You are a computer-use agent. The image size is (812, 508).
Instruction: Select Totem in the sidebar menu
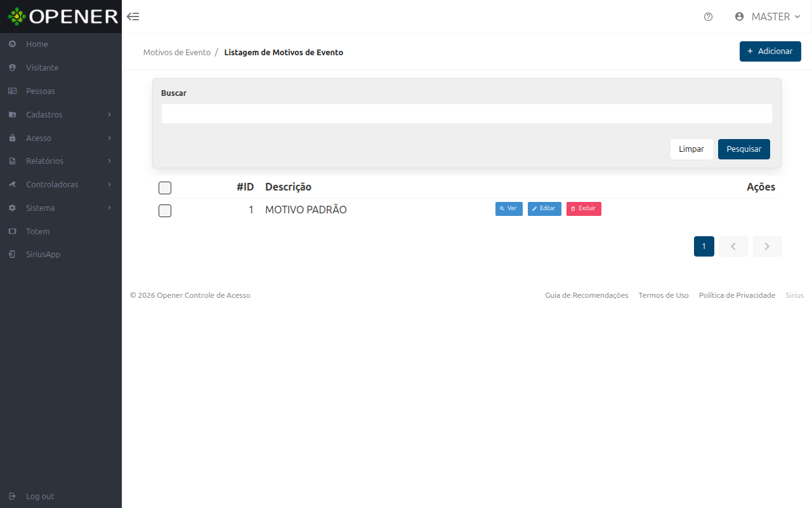click(61, 231)
